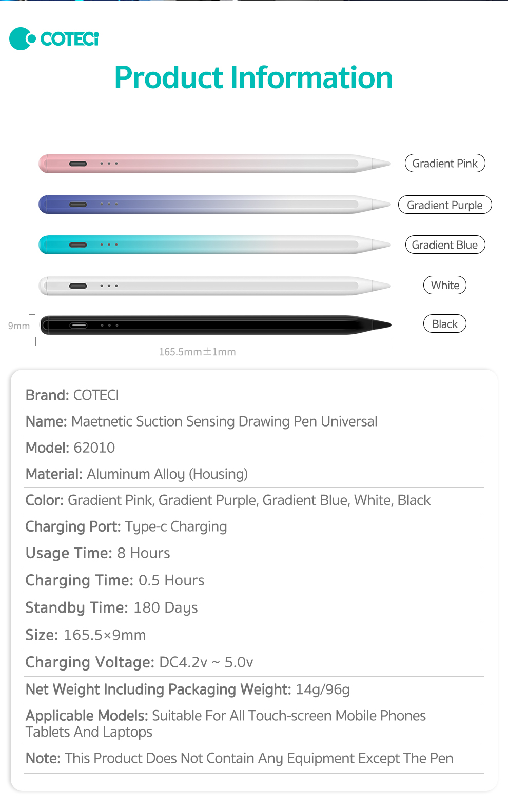Click the Model: 62010 specification row

(70, 448)
